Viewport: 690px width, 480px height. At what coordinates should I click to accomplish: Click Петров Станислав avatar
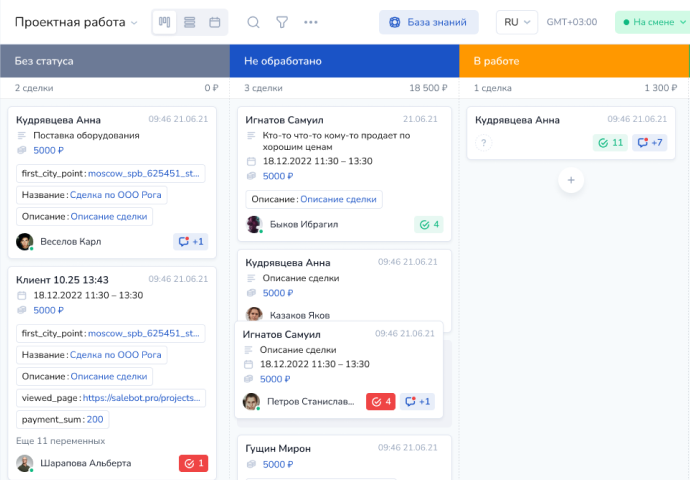point(251,402)
